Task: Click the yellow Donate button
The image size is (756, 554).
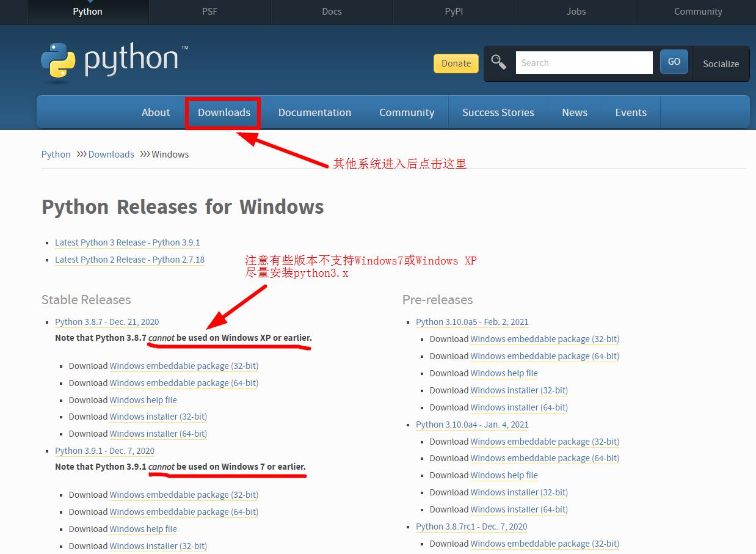Action: (x=456, y=63)
